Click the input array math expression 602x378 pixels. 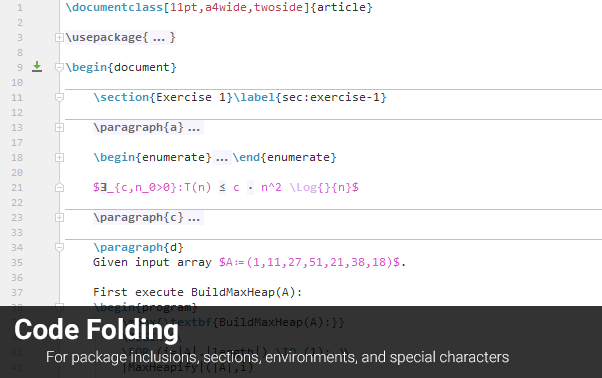pos(309,262)
